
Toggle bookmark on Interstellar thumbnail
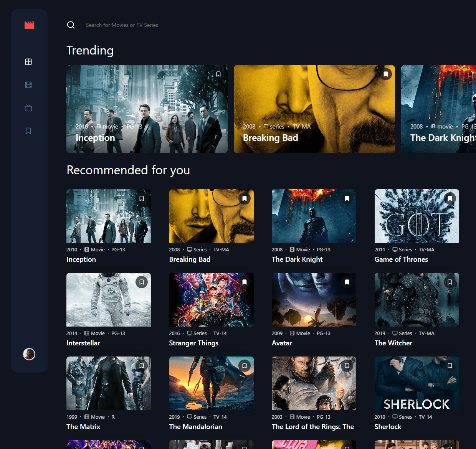click(142, 282)
